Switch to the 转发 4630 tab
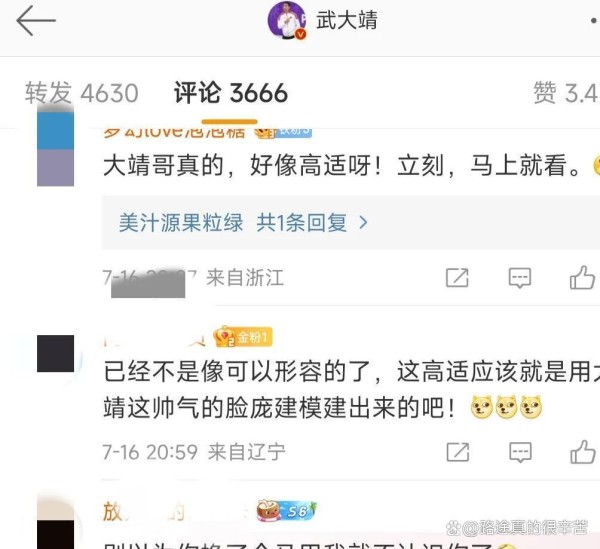600x549 pixels. (x=82, y=93)
